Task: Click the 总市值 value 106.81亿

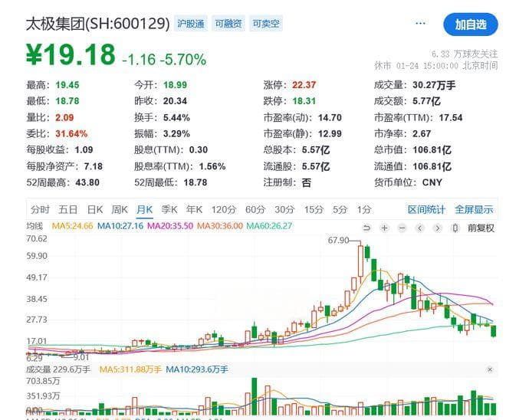Action: point(432,150)
